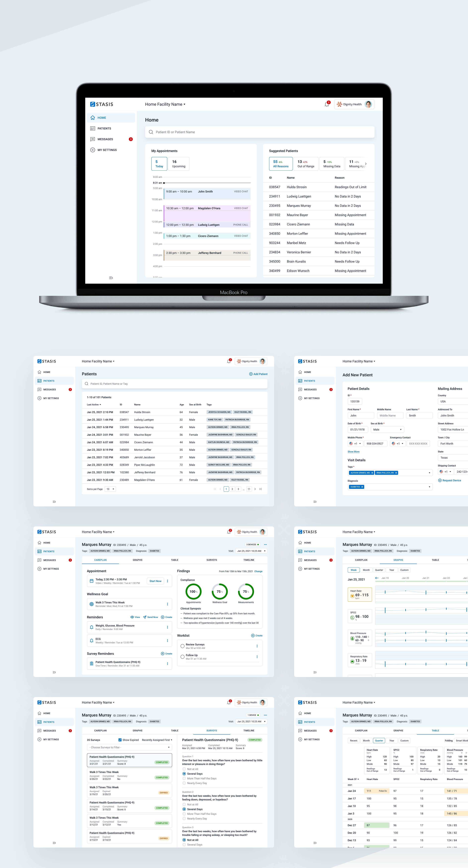Image resolution: width=468 pixels, height=868 pixels.
Task: Click John Smith 9:00 am appointment block
Action: 207,194
